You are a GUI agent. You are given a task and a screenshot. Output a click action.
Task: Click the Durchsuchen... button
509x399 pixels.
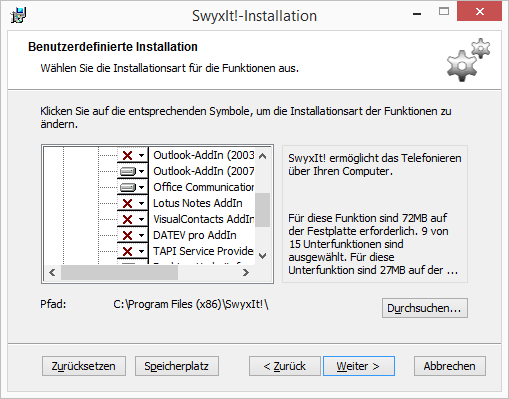425,308
